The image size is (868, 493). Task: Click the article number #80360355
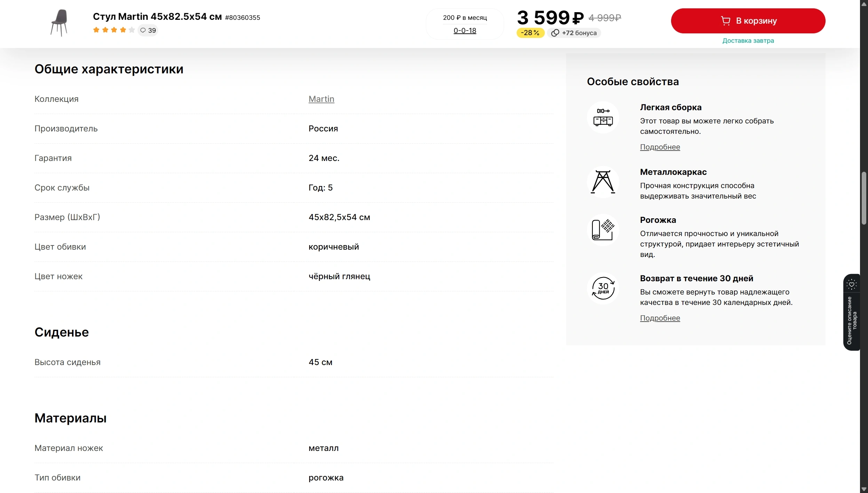tap(242, 18)
